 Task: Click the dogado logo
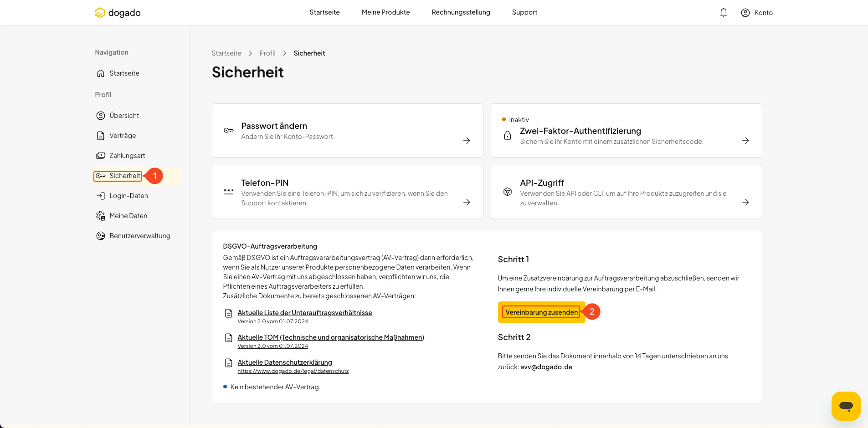118,13
